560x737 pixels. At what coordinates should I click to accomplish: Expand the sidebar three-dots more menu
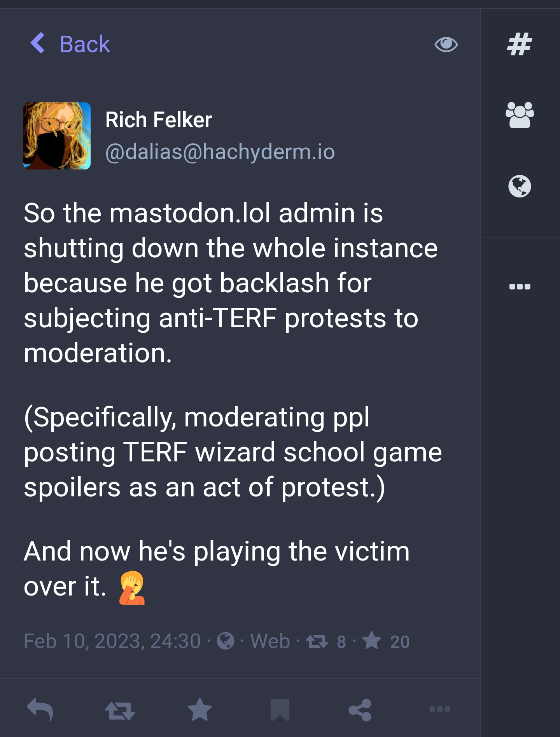(520, 287)
